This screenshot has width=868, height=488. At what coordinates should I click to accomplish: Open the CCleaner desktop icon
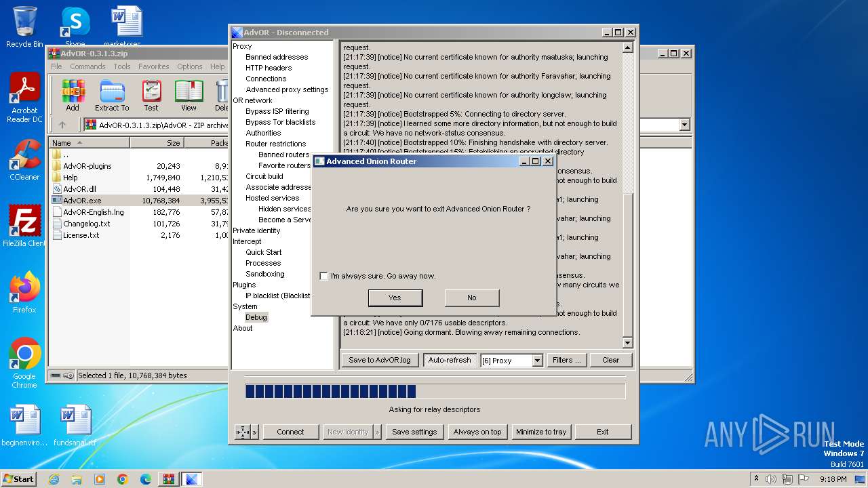[x=24, y=160]
